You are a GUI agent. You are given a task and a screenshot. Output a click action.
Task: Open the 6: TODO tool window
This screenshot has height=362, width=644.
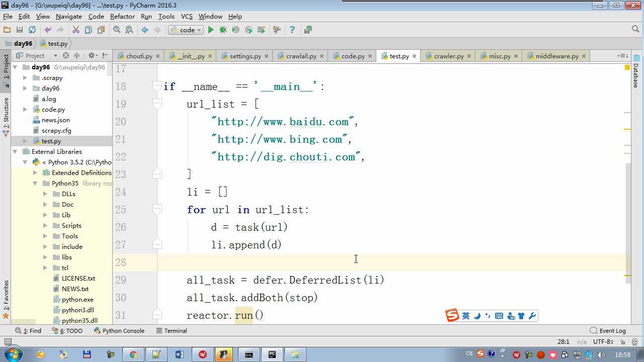click(x=67, y=331)
